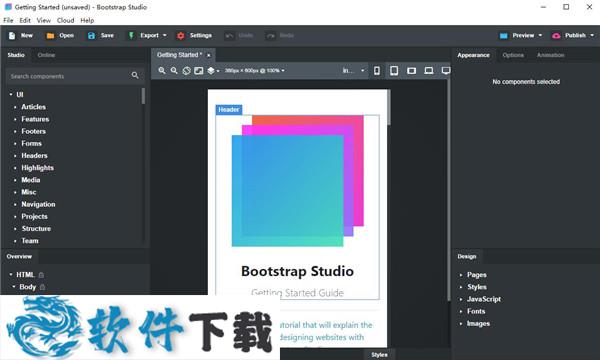This screenshot has height=360, width=600.
Task: Click the zoom out magnifier icon
Action: click(174, 71)
